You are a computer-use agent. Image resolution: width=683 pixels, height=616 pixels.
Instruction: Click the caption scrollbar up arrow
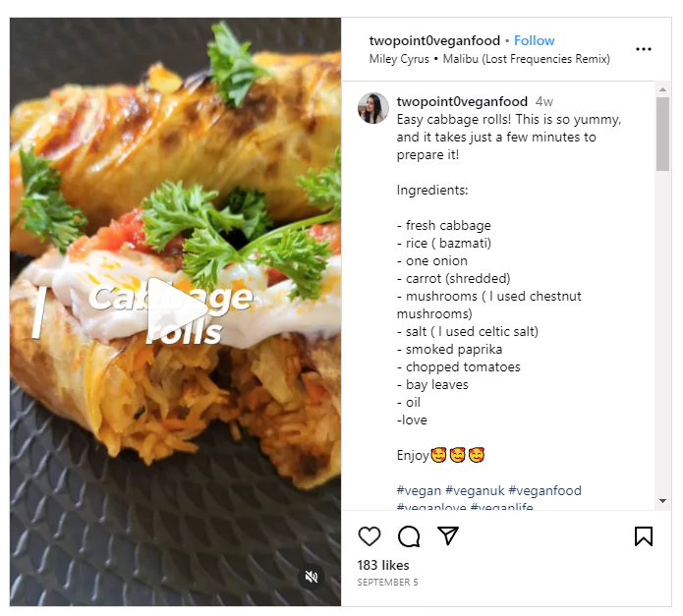[x=662, y=88]
